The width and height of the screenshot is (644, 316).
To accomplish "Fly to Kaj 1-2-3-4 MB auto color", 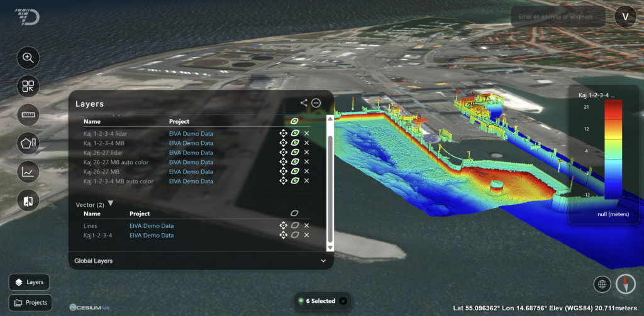I will pyautogui.click(x=283, y=180).
